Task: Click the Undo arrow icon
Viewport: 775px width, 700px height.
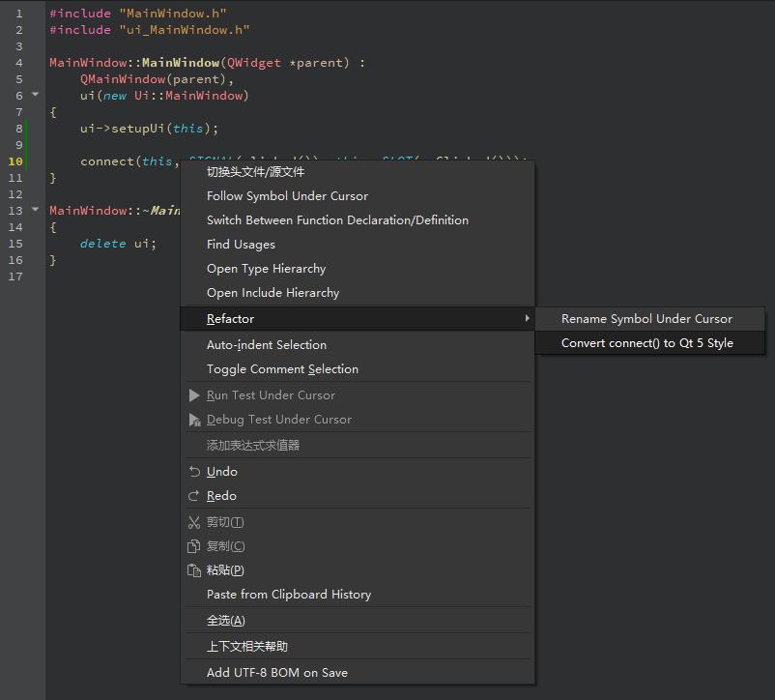Action: [x=194, y=472]
